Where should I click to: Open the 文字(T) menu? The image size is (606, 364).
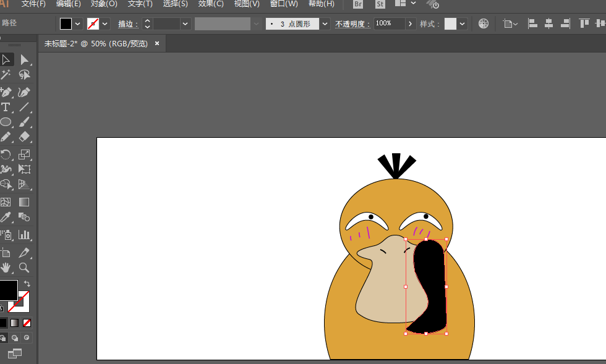(140, 4)
